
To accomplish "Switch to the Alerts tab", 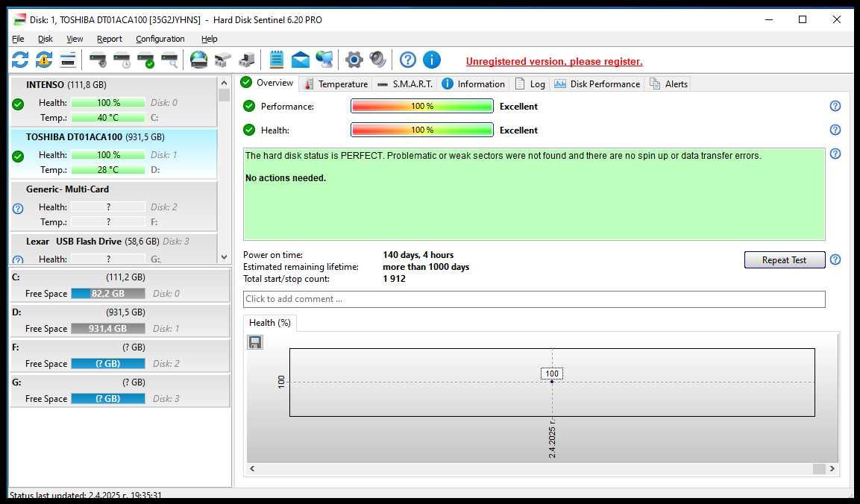I will click(668, 84).
